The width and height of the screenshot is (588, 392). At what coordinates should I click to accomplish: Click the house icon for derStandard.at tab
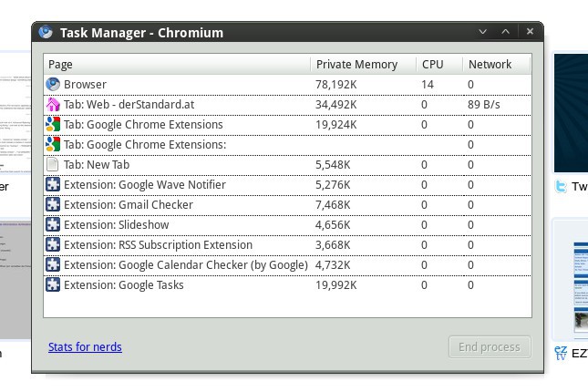click(x=53, y=105)
